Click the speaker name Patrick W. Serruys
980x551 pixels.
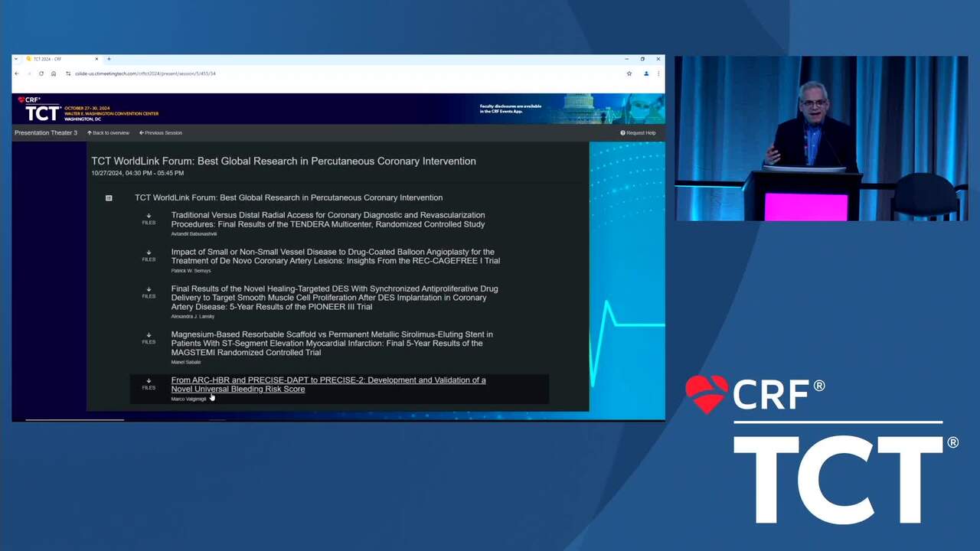click(191, 270)
